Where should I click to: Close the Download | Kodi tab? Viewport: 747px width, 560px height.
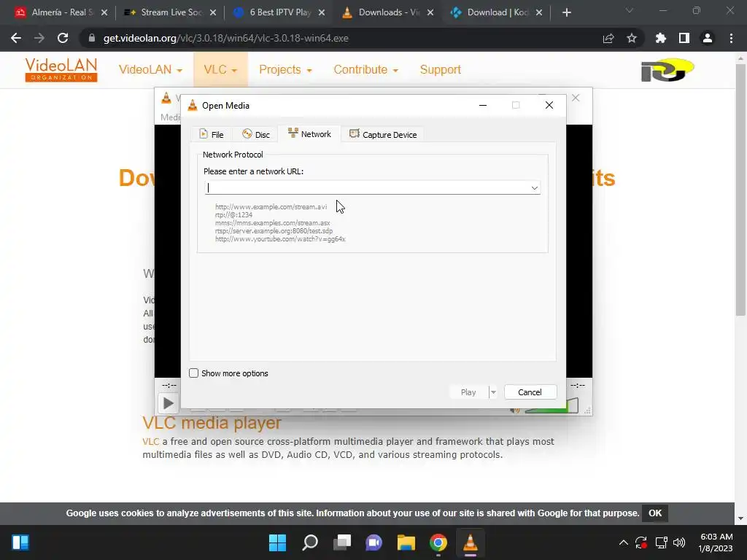point(539,12)
